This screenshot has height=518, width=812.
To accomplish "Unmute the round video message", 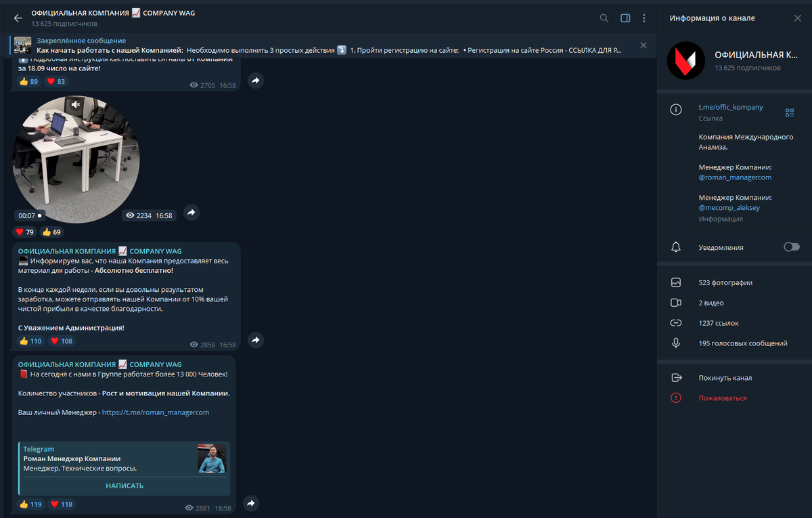I will (76, 104).
